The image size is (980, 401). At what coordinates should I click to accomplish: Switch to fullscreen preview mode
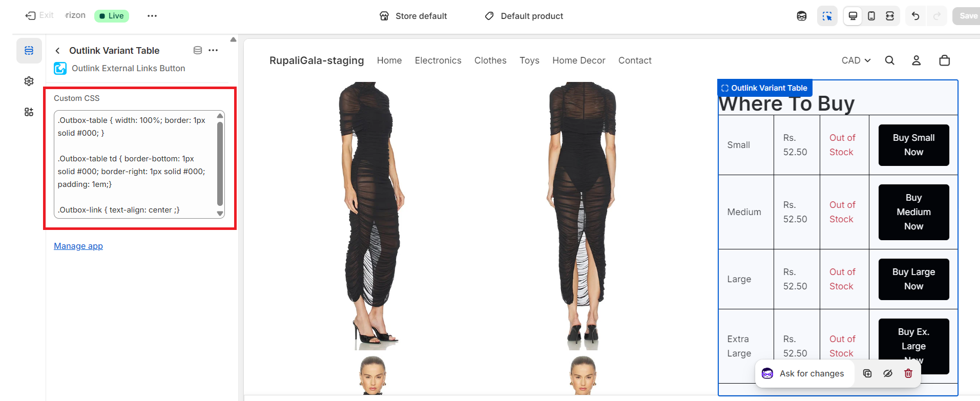(x=890, y=16)
